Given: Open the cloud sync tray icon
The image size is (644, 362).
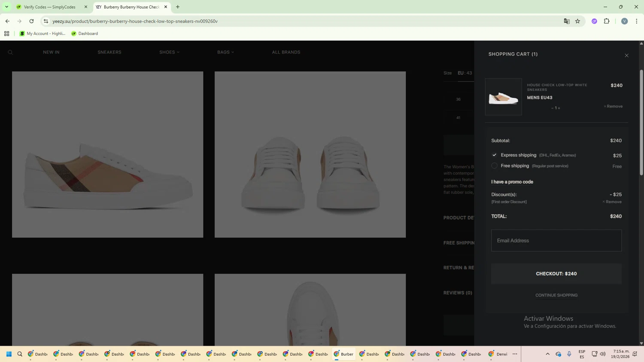Looking at the screenshot, I should point(558,354).
